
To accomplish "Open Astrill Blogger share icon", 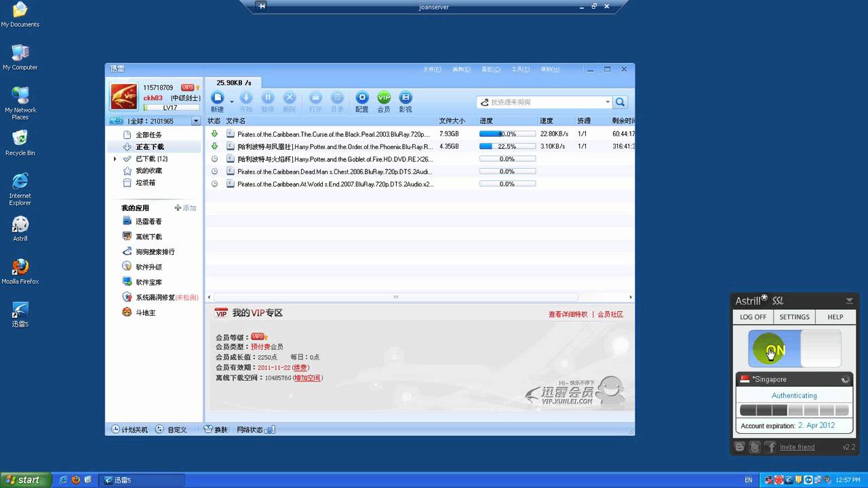I will point(740,447).
